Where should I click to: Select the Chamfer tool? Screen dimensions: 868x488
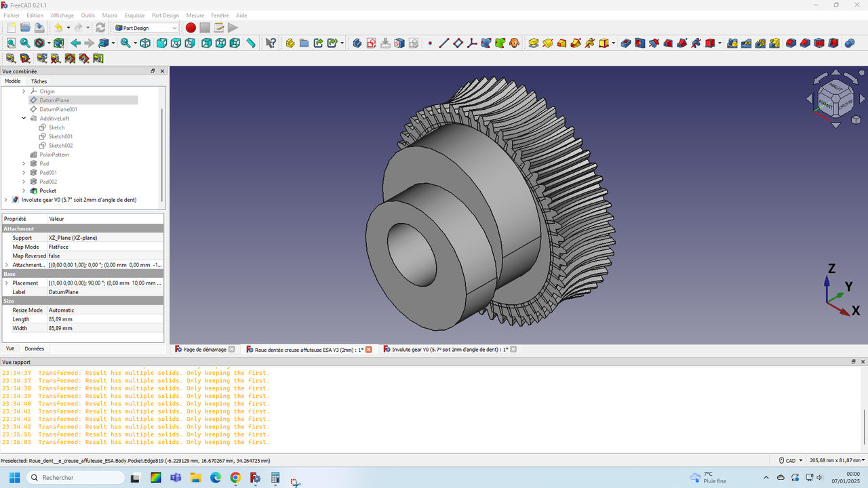point(805,43)
